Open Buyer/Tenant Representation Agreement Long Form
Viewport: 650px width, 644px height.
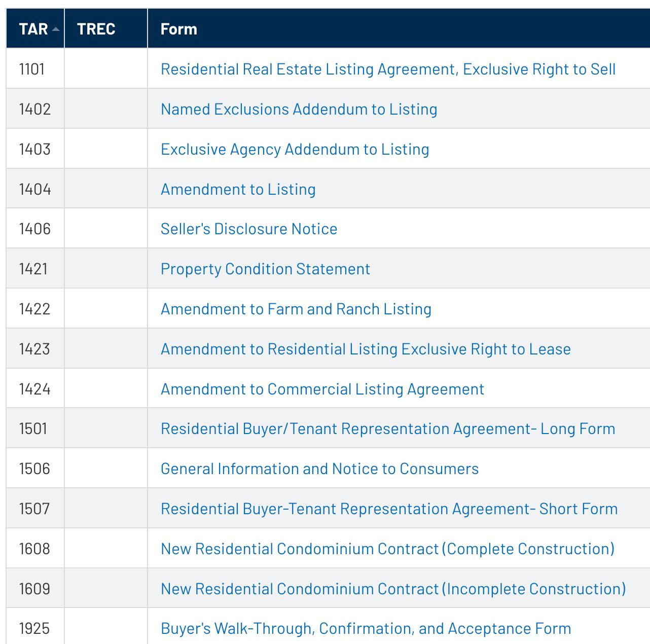point(388,428)
